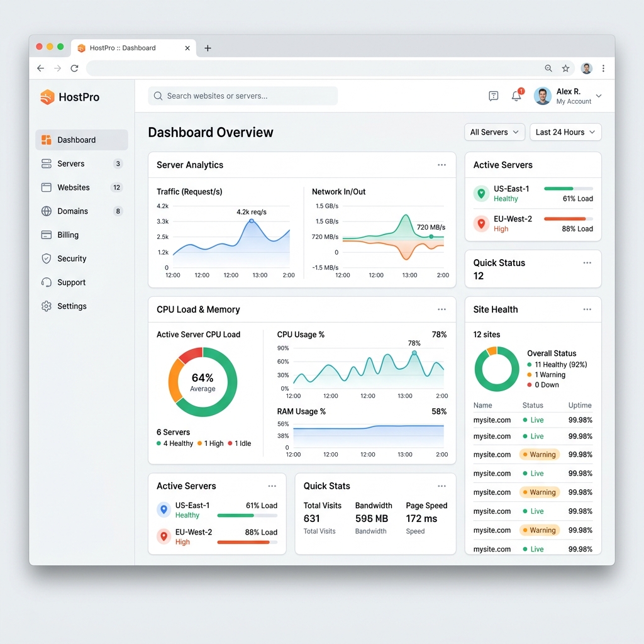Screen dimensions: 644x644
Task: Click US-East-1 load bar in top Active Servers card
Action: [569, 189]
